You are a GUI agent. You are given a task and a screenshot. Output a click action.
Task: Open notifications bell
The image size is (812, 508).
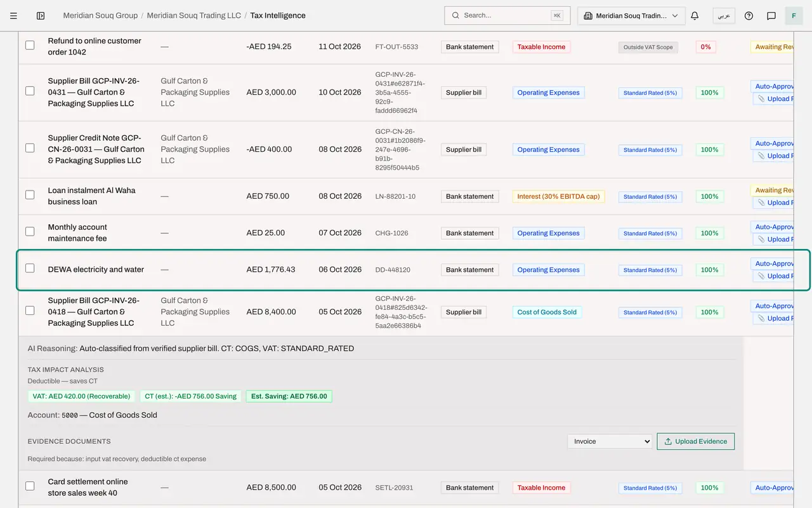pos(695,15)
